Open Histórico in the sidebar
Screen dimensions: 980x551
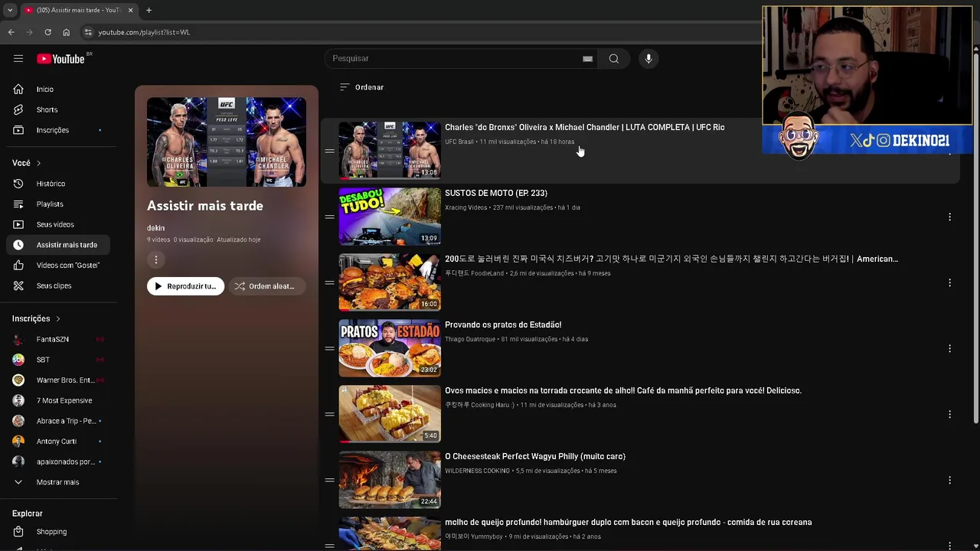click(59, 184)
